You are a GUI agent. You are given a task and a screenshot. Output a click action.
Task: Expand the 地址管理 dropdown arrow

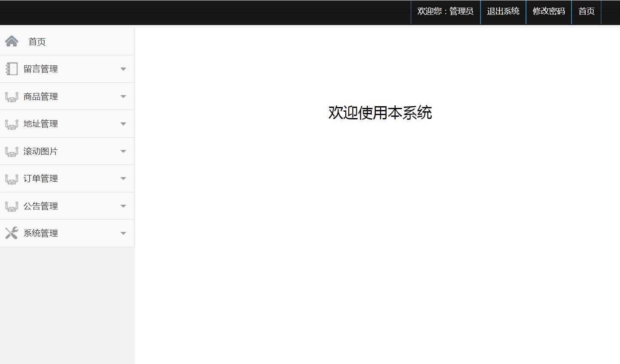(x=123, y=124)
